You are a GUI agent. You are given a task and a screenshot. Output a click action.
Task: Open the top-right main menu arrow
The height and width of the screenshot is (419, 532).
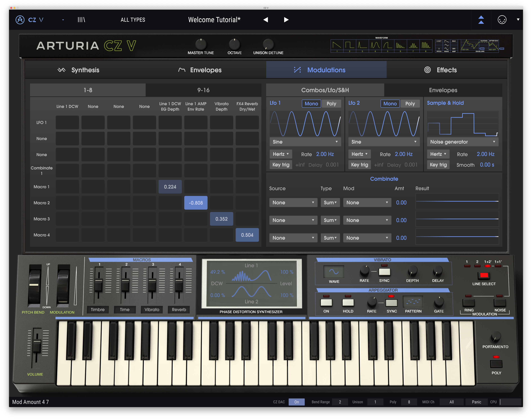click(518, 20)
